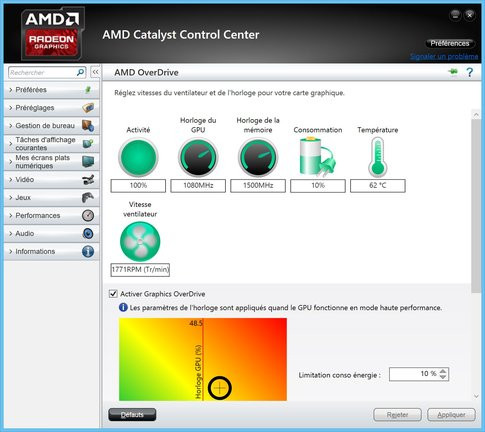Screen dimensions: 485x432
Task: Open the Préférences menu button
Action: (x=450, y=43)
